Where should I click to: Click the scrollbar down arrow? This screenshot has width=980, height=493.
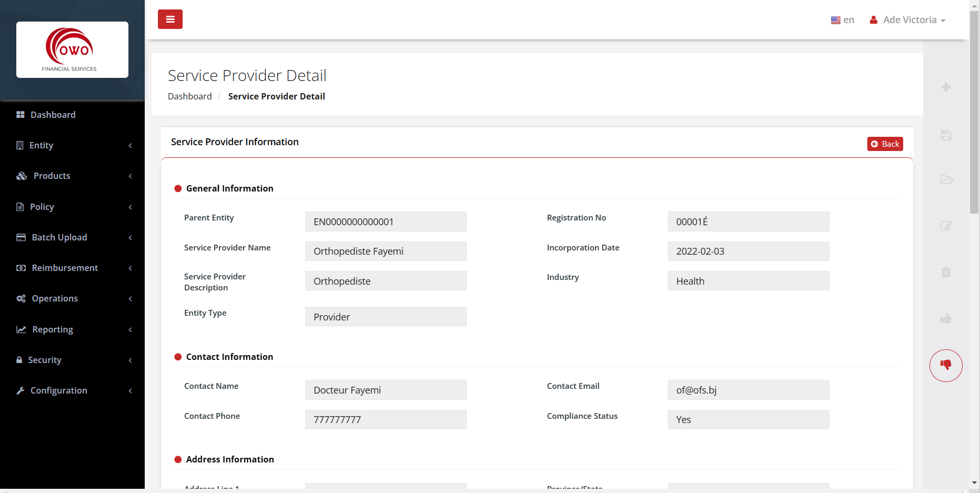point(975,482)
